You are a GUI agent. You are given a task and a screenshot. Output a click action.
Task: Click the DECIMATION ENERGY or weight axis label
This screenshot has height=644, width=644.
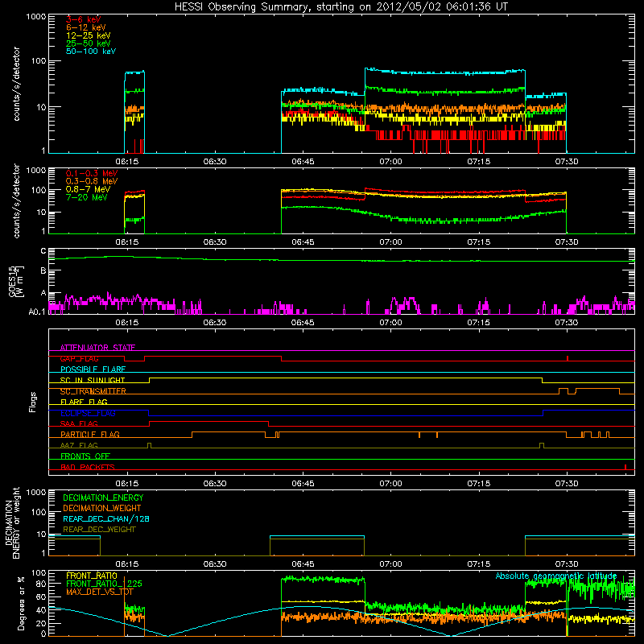click(12, 522)
